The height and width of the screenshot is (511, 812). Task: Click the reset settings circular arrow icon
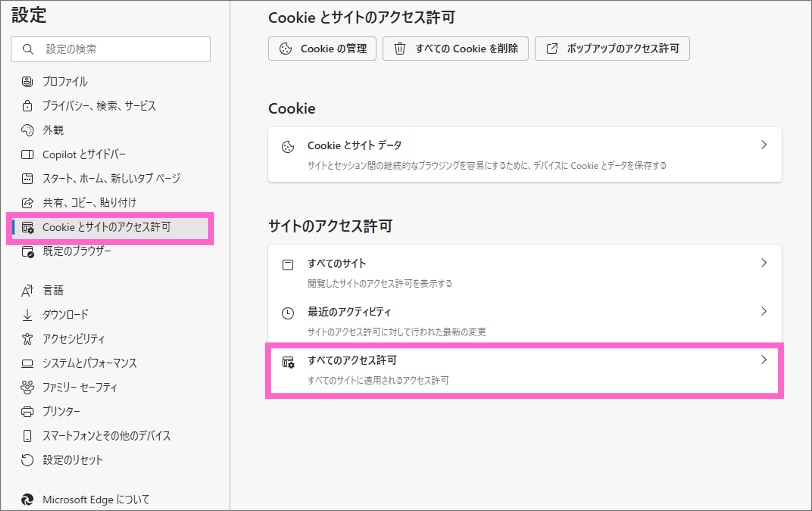(27, 460)
